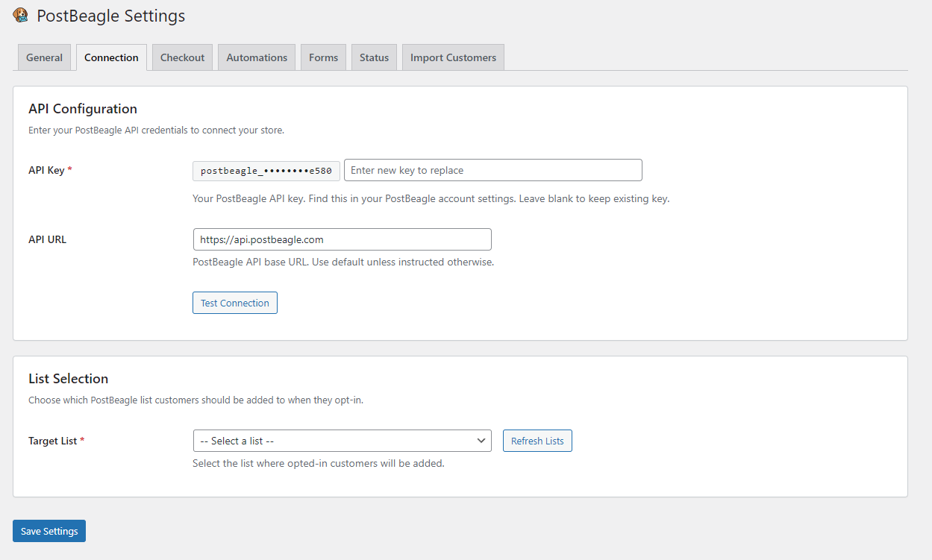Click the 'Target List *' field label

click(56, 441)
